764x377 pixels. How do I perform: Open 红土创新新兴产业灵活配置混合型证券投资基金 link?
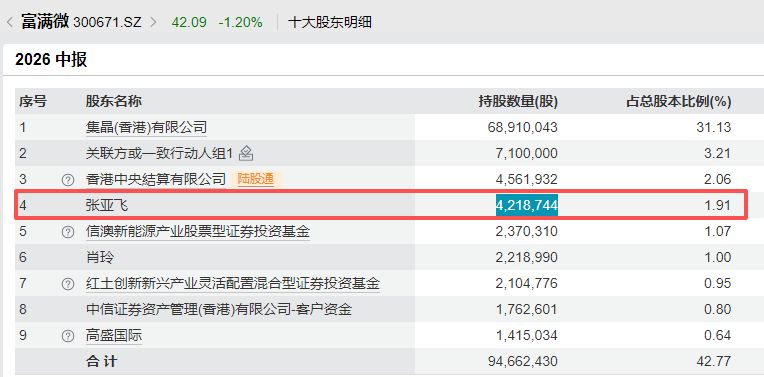[232, 283]
